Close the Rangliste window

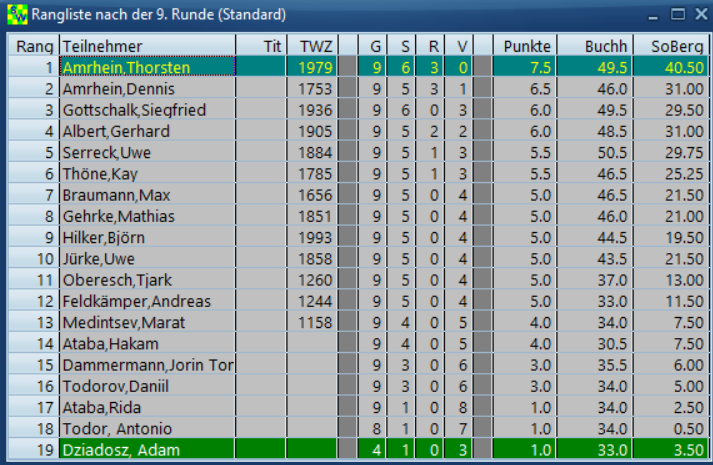pos(699,15)
